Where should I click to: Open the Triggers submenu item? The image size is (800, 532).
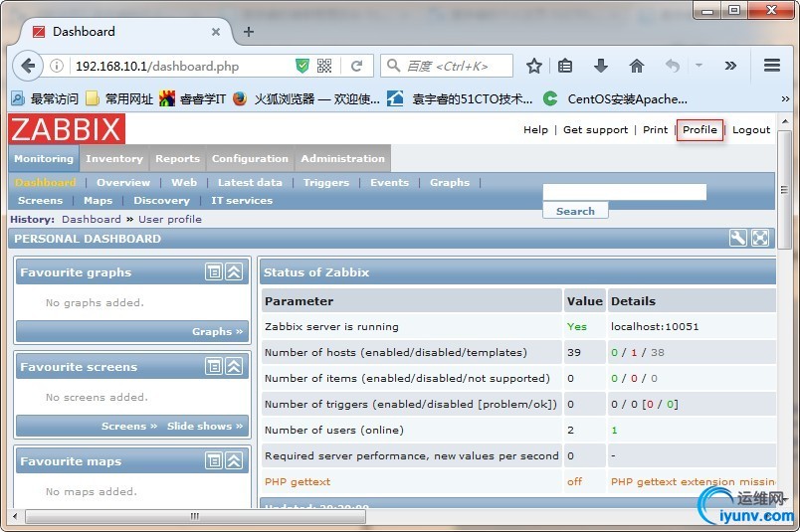coord(326,183)
